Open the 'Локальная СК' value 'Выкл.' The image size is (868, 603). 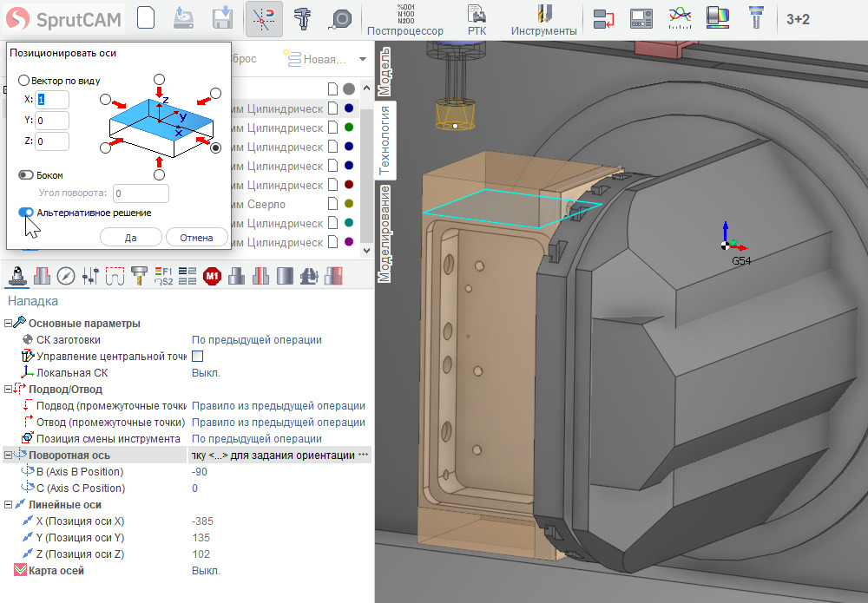(206, 373)
